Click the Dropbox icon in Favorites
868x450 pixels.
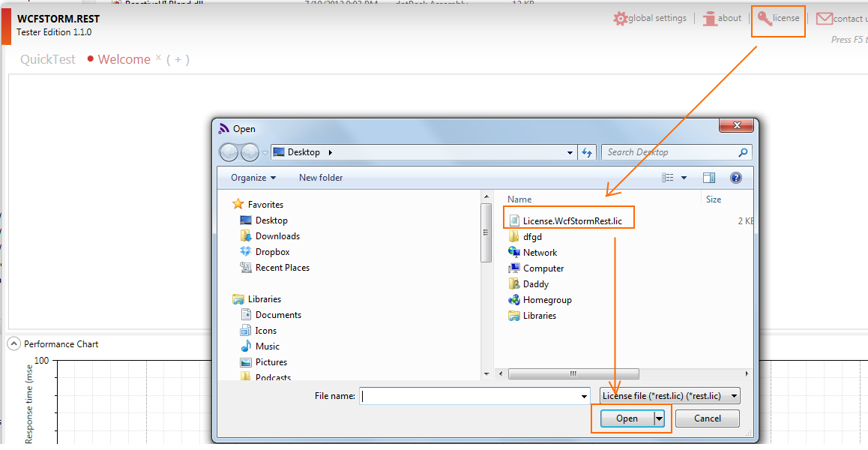pos(246,251)
